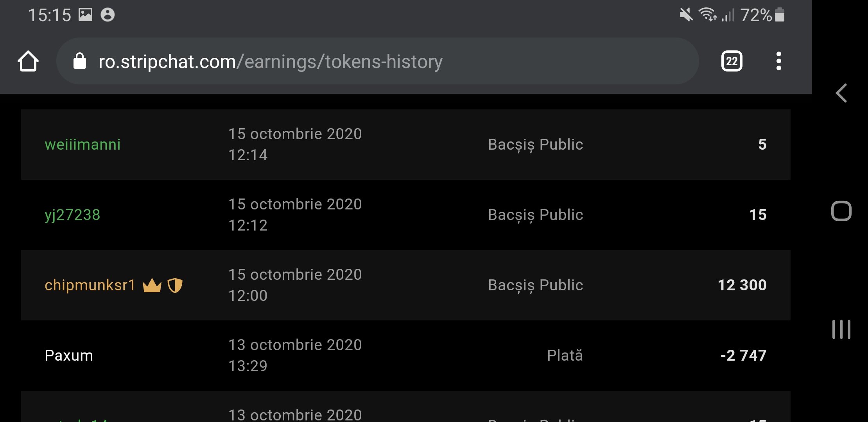Tap the padlock site security icon
868x422 pixels.
point(80,61)
